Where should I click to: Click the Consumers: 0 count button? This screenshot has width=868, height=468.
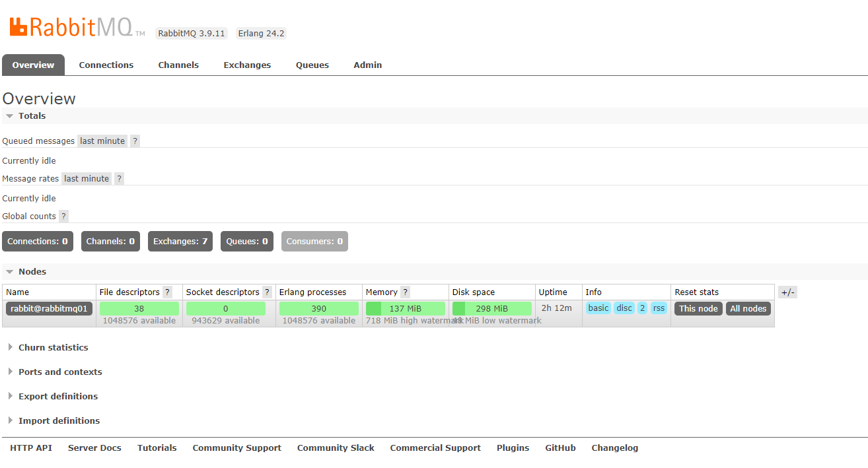(x=314, y=241)
